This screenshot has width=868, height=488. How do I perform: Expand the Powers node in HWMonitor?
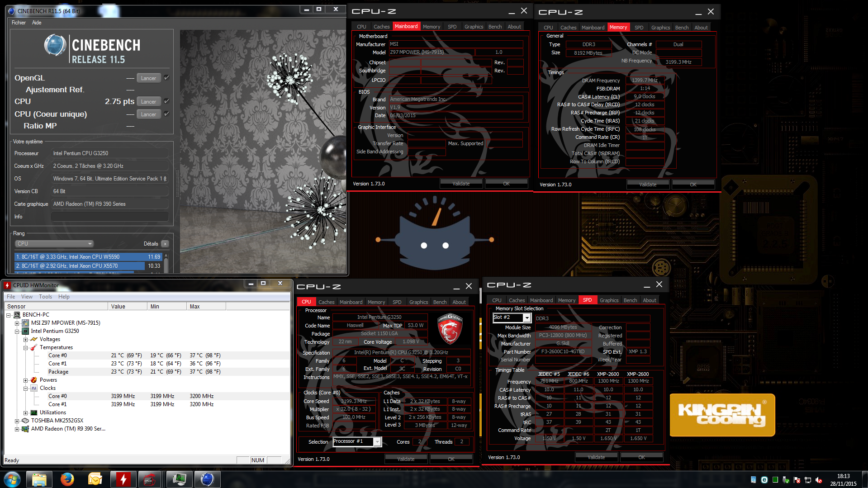26,380
